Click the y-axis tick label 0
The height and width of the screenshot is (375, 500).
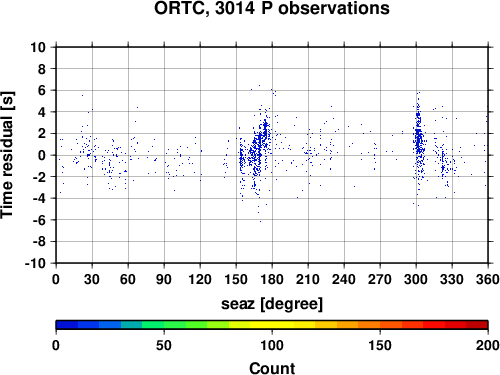coord(42,155)
